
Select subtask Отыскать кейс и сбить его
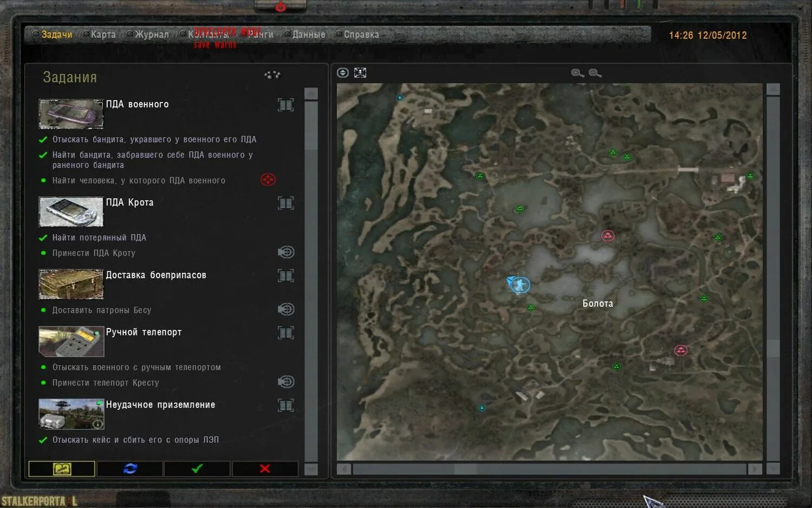[135, 440]
